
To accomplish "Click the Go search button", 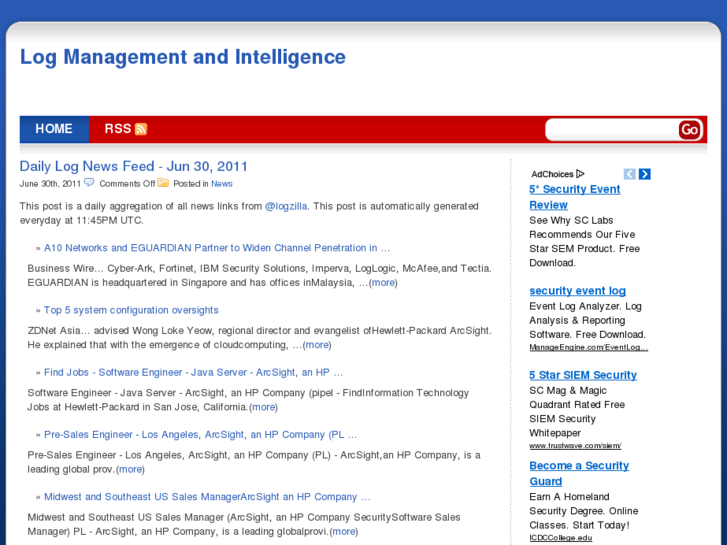I will (689, 129).
